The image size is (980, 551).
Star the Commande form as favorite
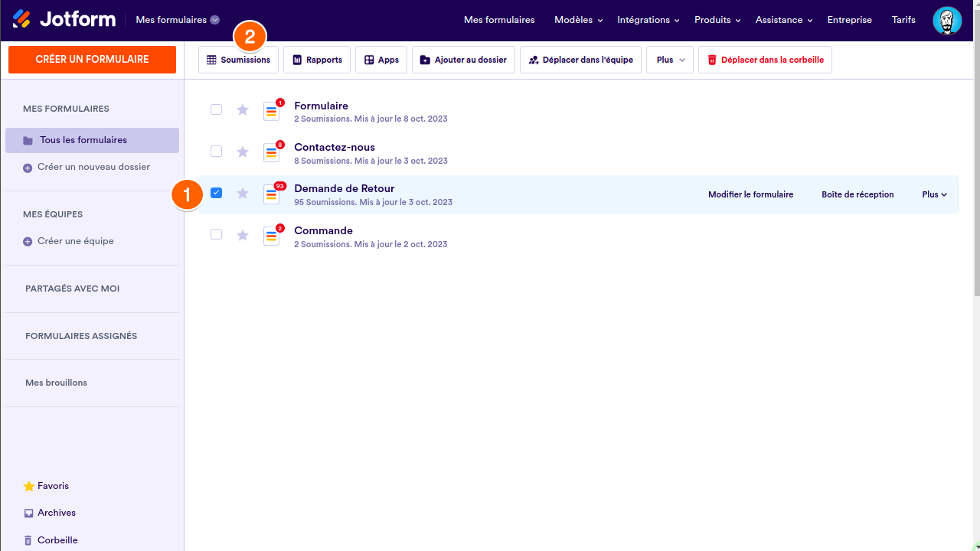click(x=243, y=235)
